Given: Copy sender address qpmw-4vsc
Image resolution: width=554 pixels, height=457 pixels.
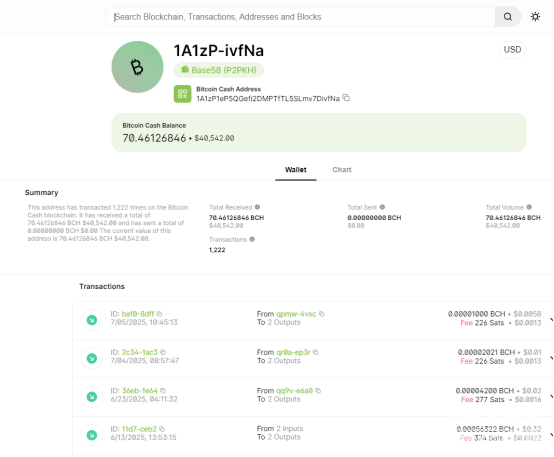Looking at the screenshot, I should (322, 314).
